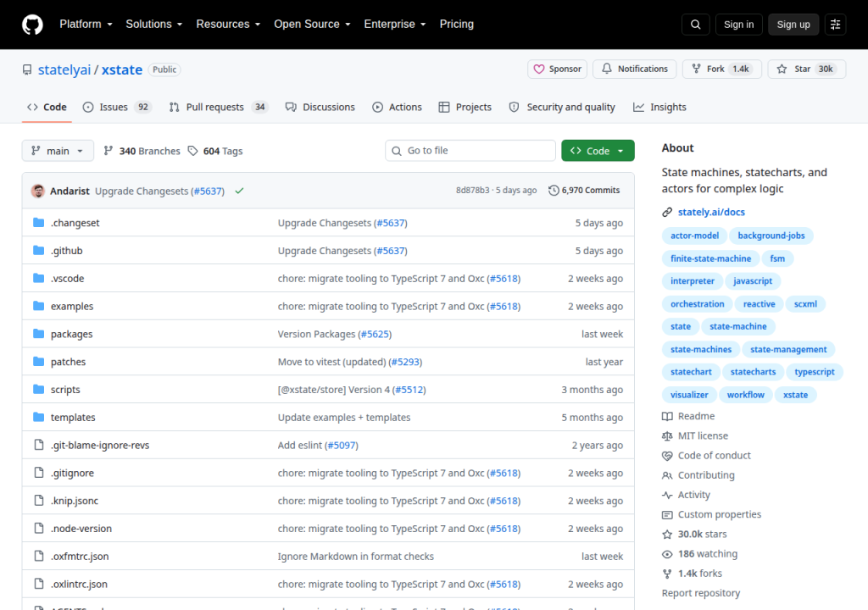Click the packages folder icon
This screenshot has width=868, height=610.
click(38, 334)
